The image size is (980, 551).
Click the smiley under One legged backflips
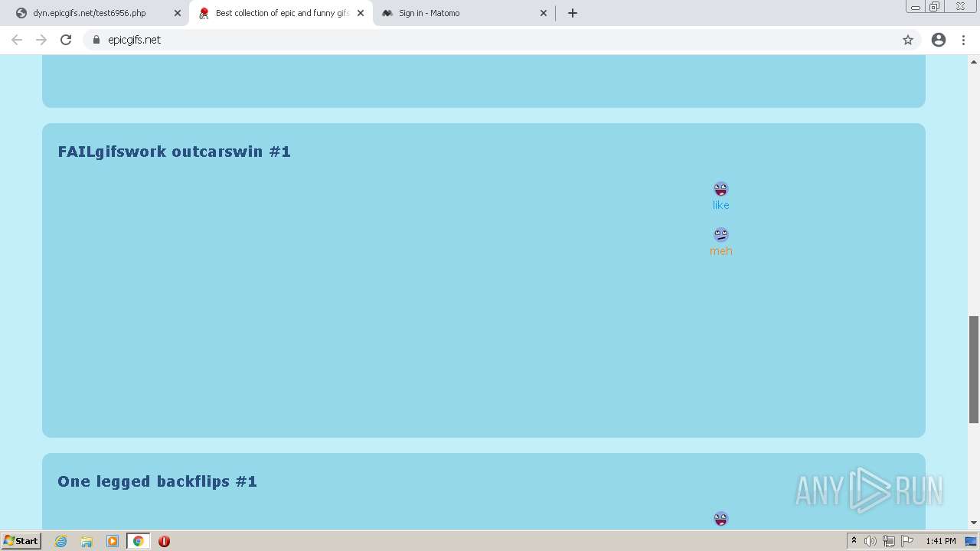point(720,519)
